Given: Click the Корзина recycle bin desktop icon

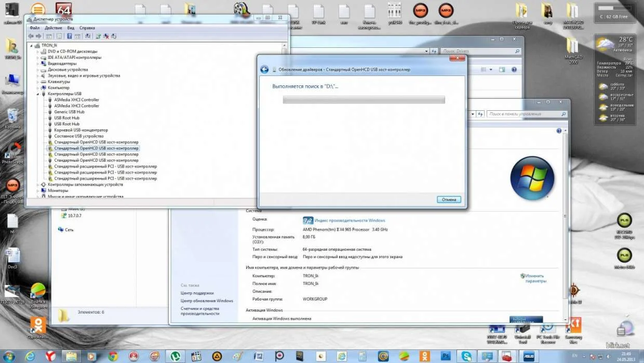Looking at the screenshot, I should (x=12, y=118).
